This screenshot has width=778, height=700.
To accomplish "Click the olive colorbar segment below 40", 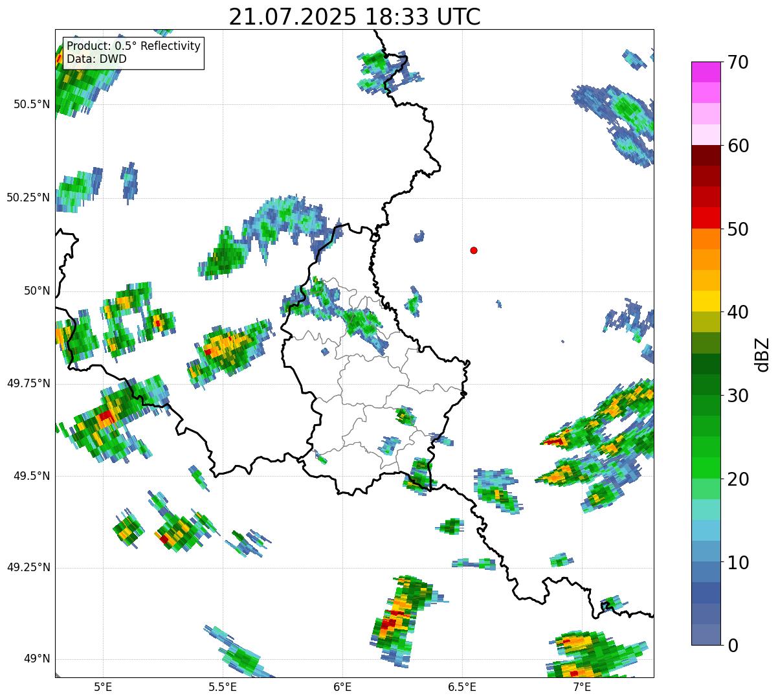I will 706,322.
